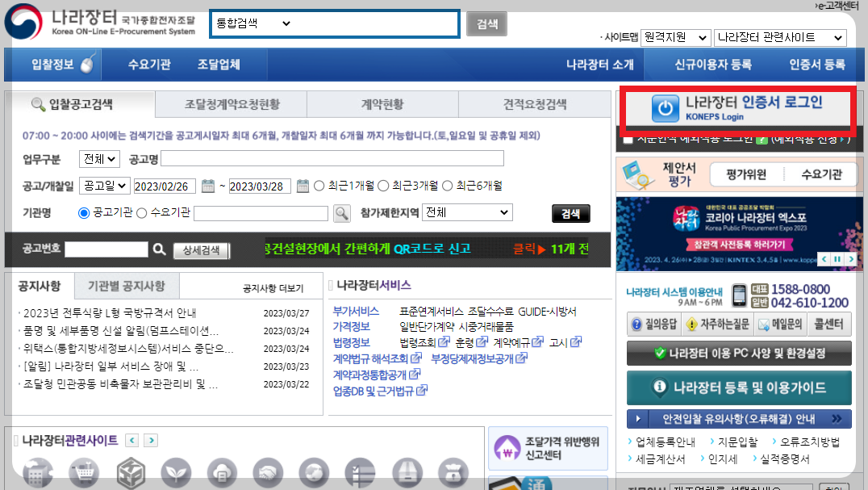
Task: Select the 공고기관 radio button
Action: tap(84, 213)
